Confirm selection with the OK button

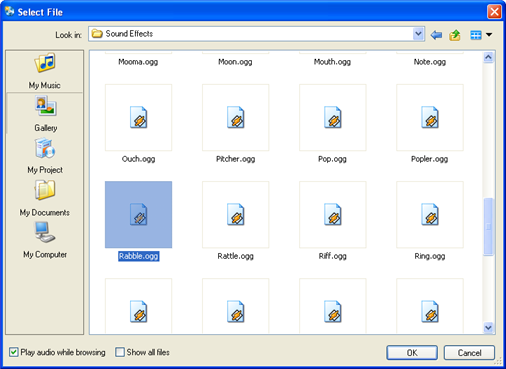click(412, 353)
